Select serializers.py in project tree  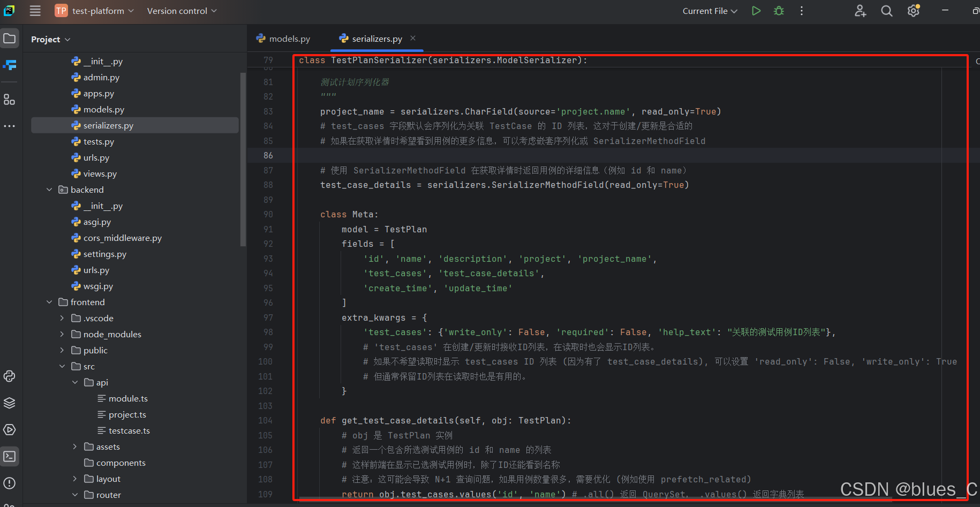135,125
